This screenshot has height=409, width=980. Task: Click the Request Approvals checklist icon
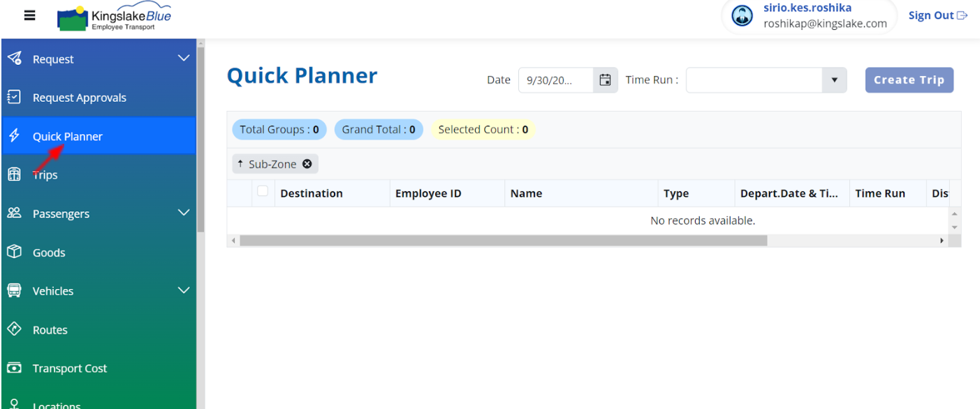click(x=14, y=97)
